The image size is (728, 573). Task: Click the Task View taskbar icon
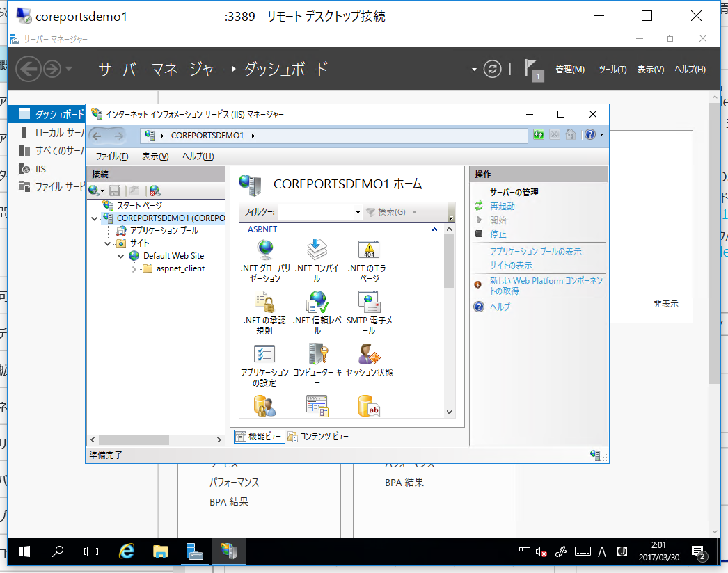91,551
